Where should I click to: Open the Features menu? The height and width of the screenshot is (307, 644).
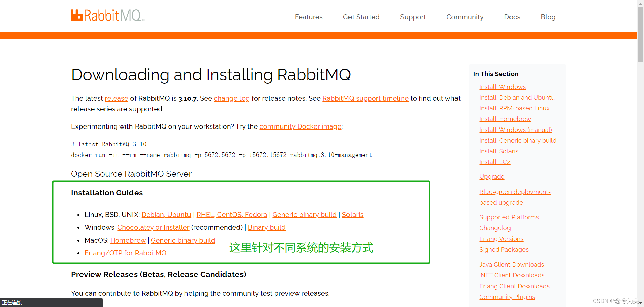(x=309, y=17)
